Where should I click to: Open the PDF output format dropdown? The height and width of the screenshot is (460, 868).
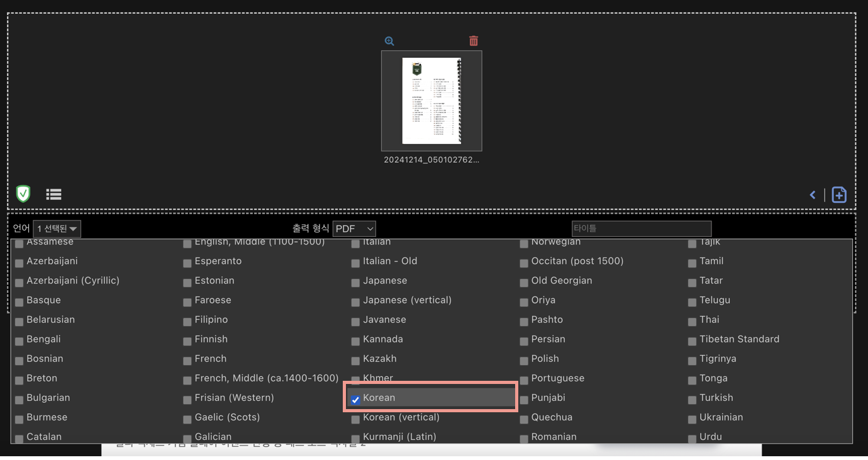pyautogui.click(x=354, y=229)
